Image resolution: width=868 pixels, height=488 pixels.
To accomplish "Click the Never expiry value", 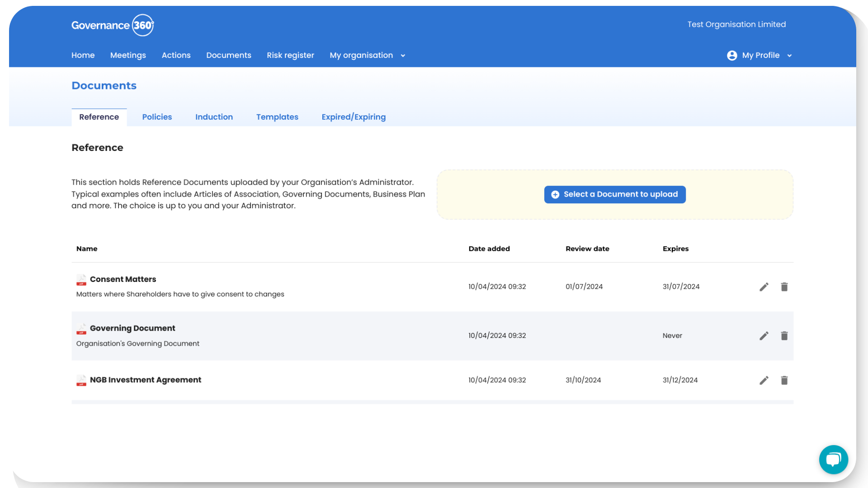I will (x=672, y=336).
